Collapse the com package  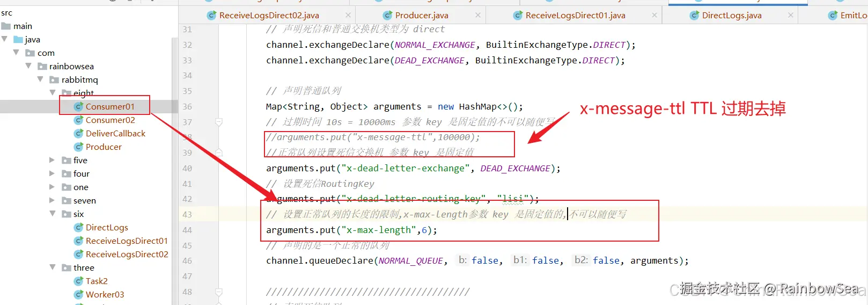(17, 53)
